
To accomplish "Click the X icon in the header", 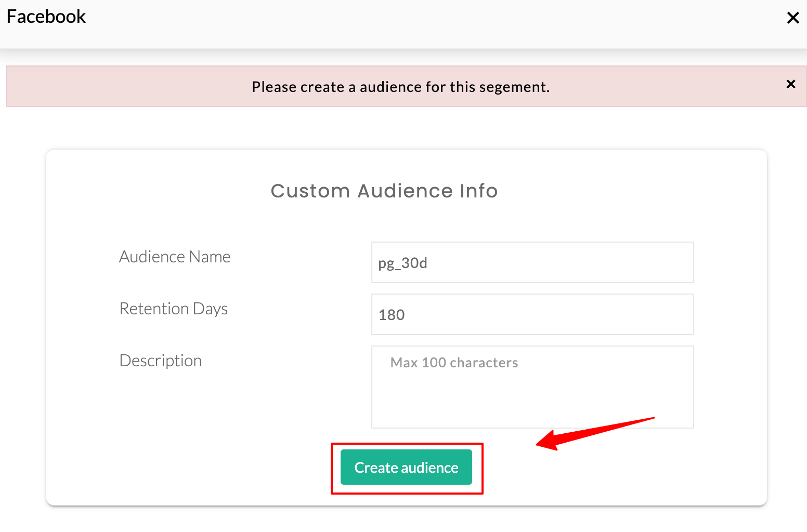I will tap(792, 17).
